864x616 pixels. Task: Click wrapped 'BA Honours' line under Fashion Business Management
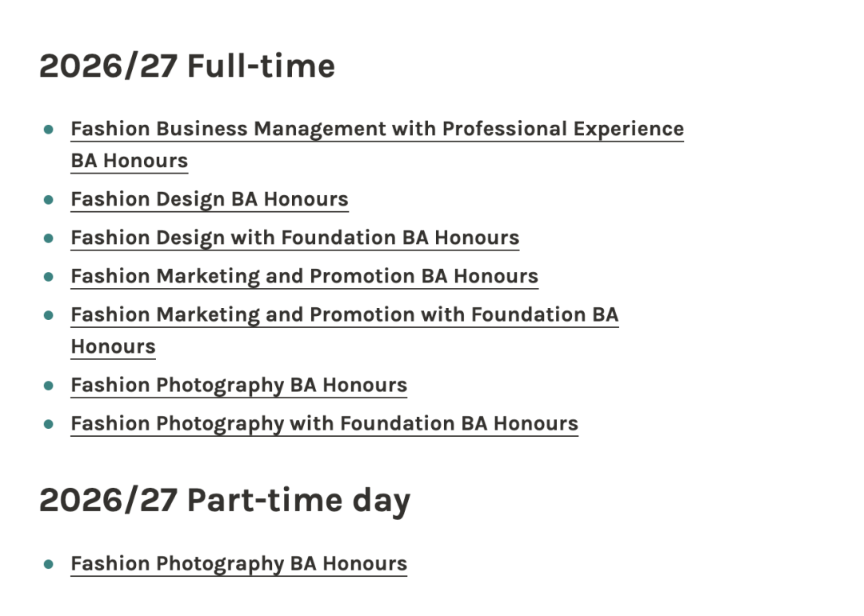click(x=129, y=161)
